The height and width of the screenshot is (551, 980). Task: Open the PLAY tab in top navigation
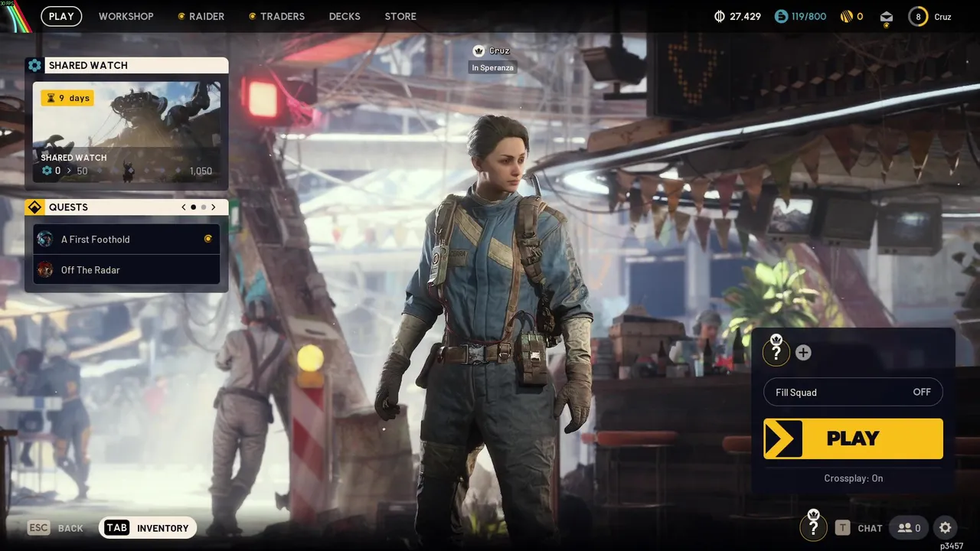point(61,16)
